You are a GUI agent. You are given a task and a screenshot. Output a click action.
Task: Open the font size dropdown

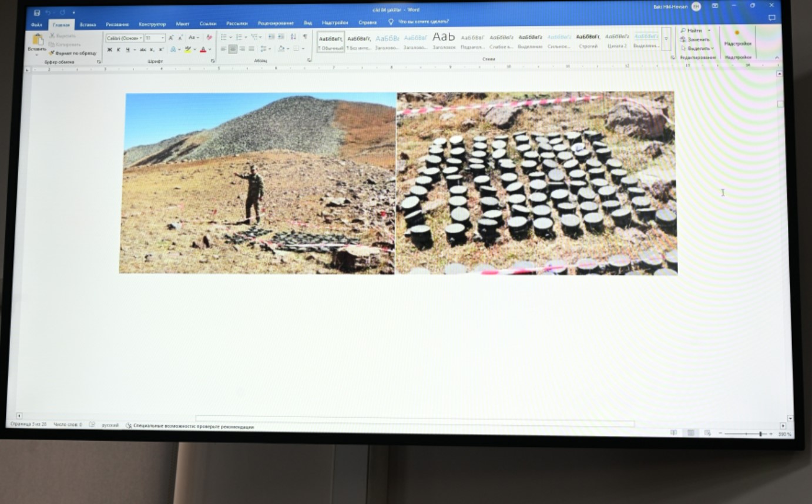point(155,38)
